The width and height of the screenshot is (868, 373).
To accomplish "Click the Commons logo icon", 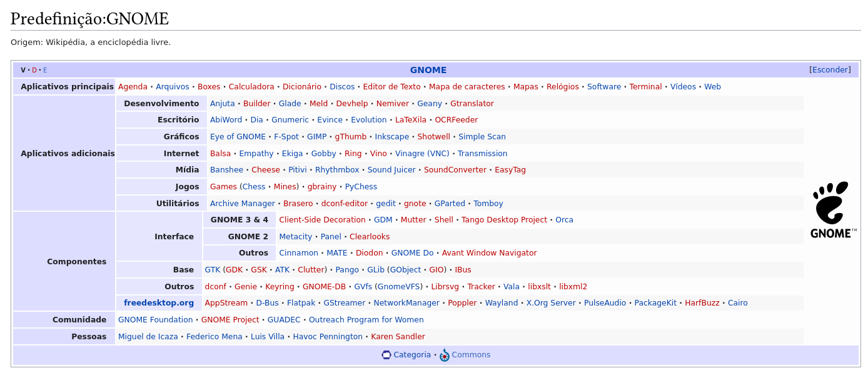I will [445, 356].
